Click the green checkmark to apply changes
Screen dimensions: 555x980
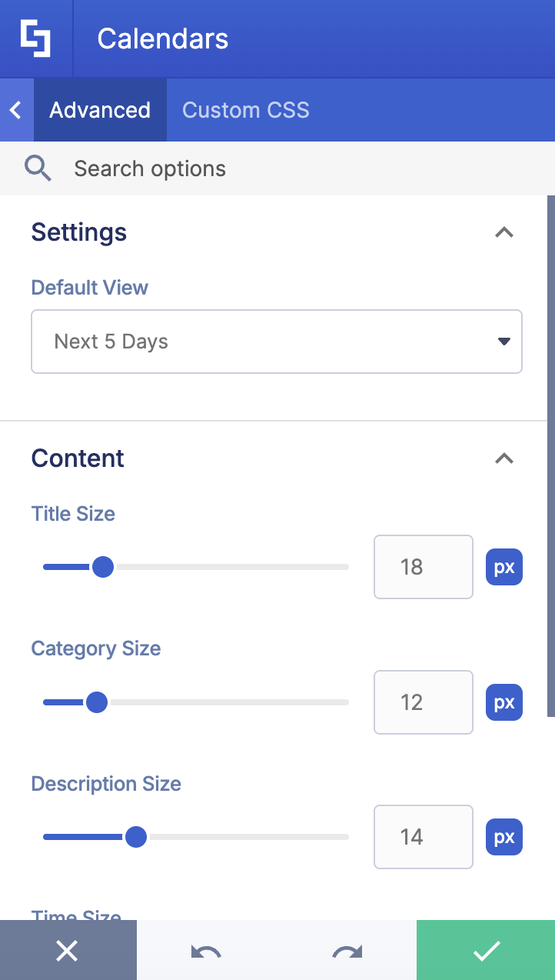(485, 950)
